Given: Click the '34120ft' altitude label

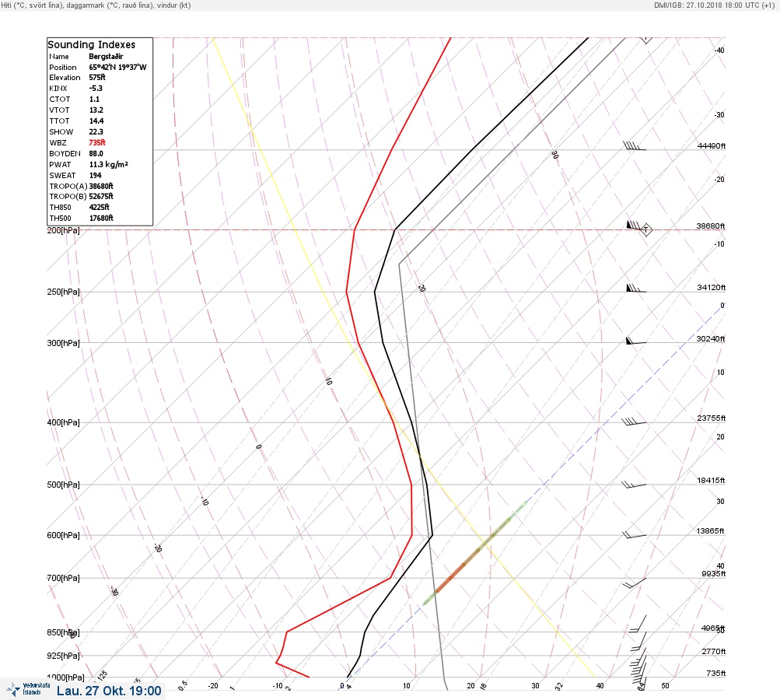Looking at the screenshot, I should pyautogui.click(x=712, y=288).
